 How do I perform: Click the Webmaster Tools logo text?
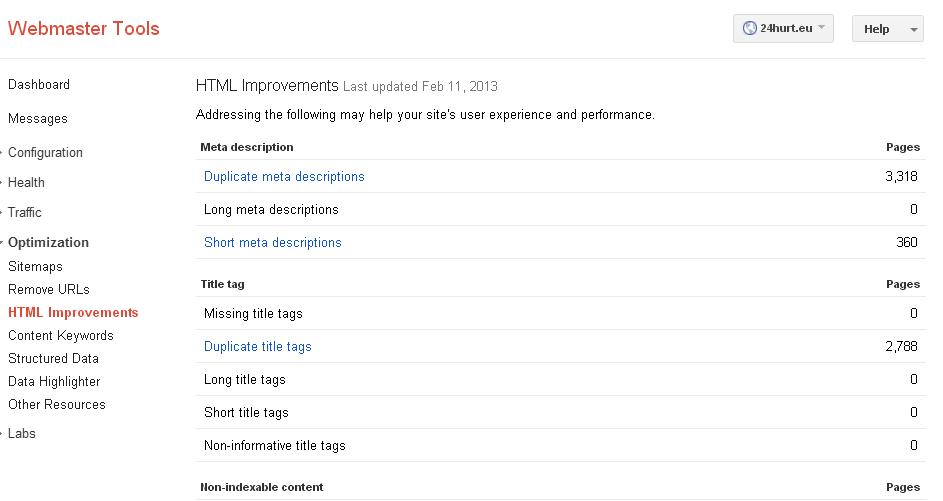coord(83,28)
